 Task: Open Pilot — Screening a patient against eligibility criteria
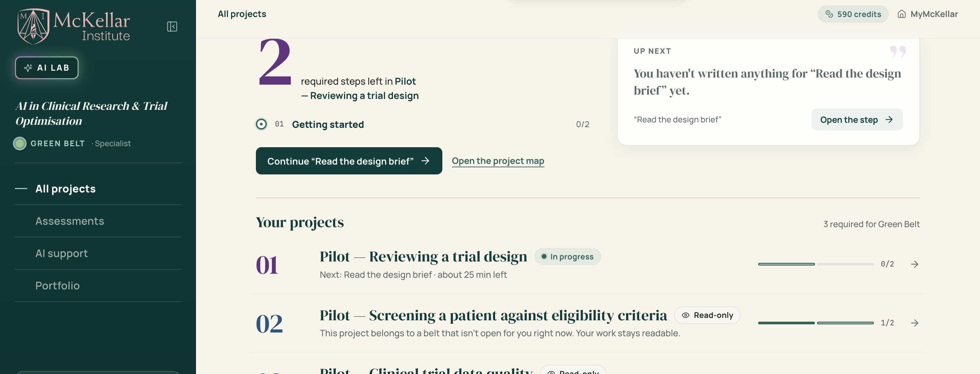493,315
